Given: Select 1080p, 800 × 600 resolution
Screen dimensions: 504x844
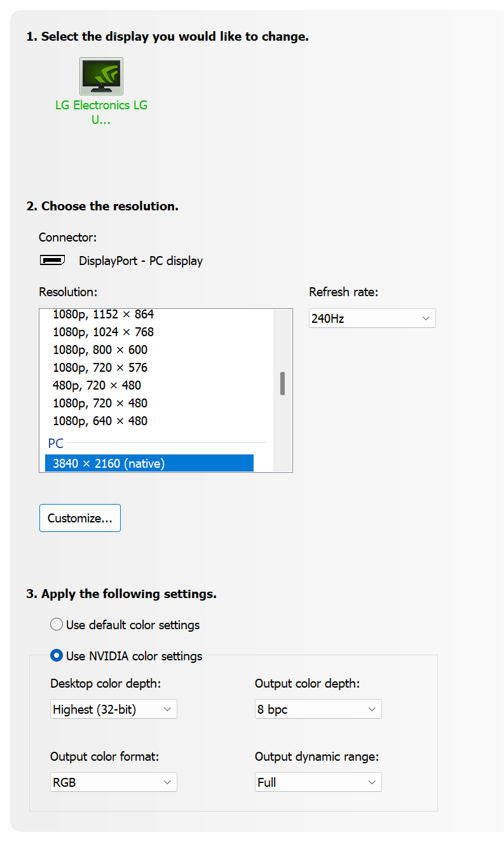Looking at the screenshot, I should coord(100,350).
